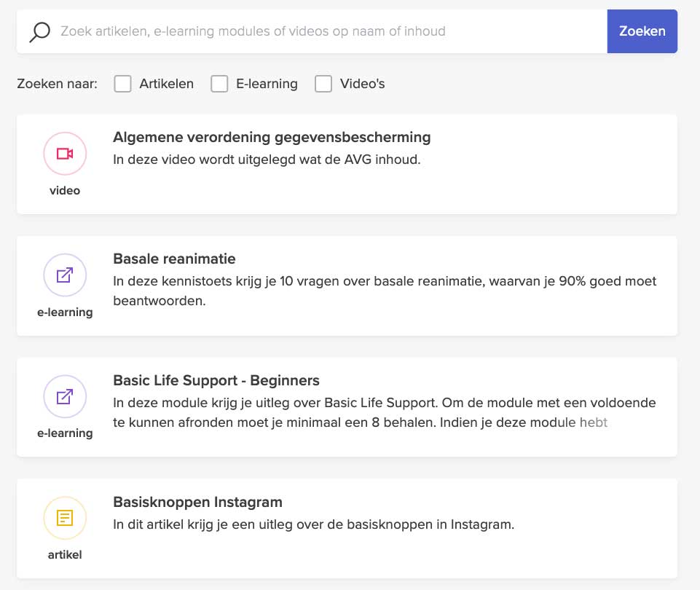Enable the Video's checkbox filter
This screenshot has width=700, height=590.
point(323,84)
